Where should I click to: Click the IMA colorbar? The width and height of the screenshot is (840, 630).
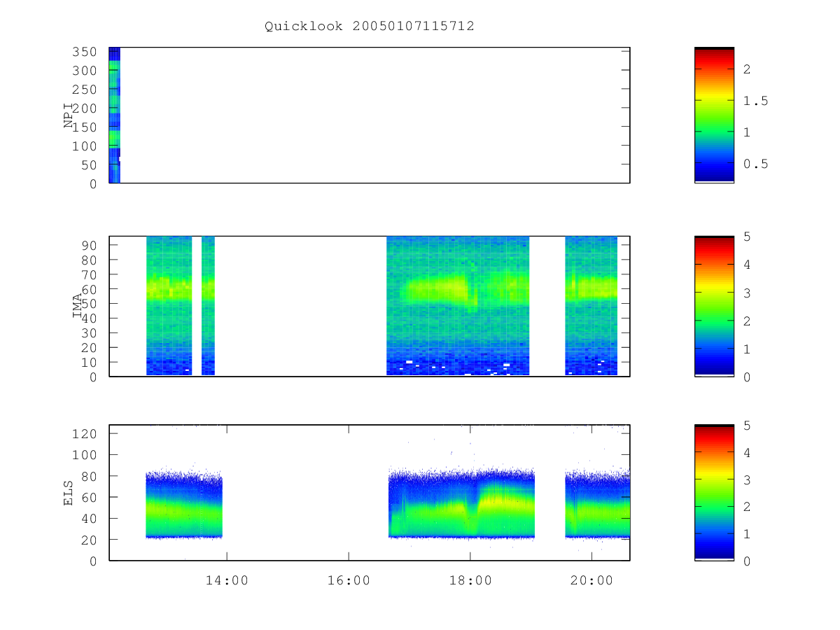coord(714,306)
